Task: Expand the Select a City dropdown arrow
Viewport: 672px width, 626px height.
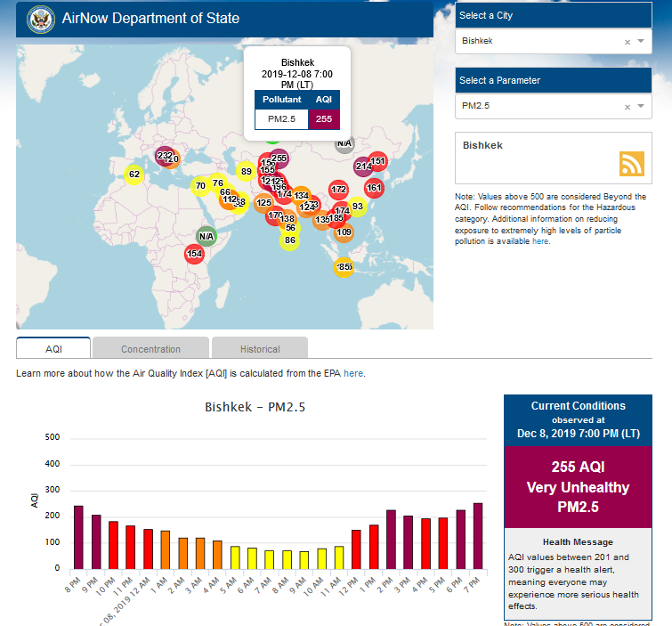Action: click(641, 41)
